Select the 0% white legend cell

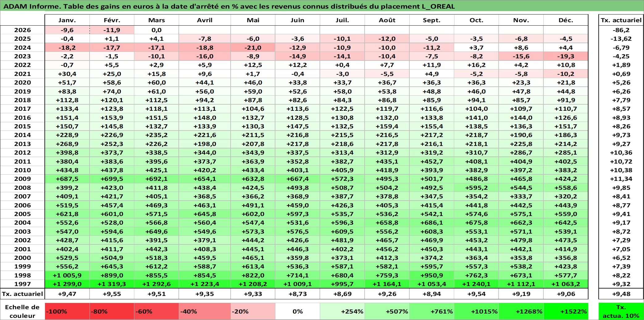tap(298, 311)
